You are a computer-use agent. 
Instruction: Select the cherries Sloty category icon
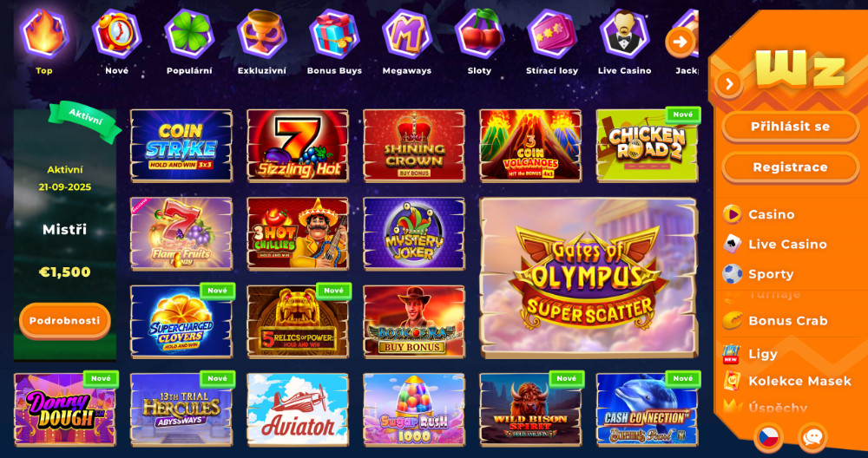(479, 33)
